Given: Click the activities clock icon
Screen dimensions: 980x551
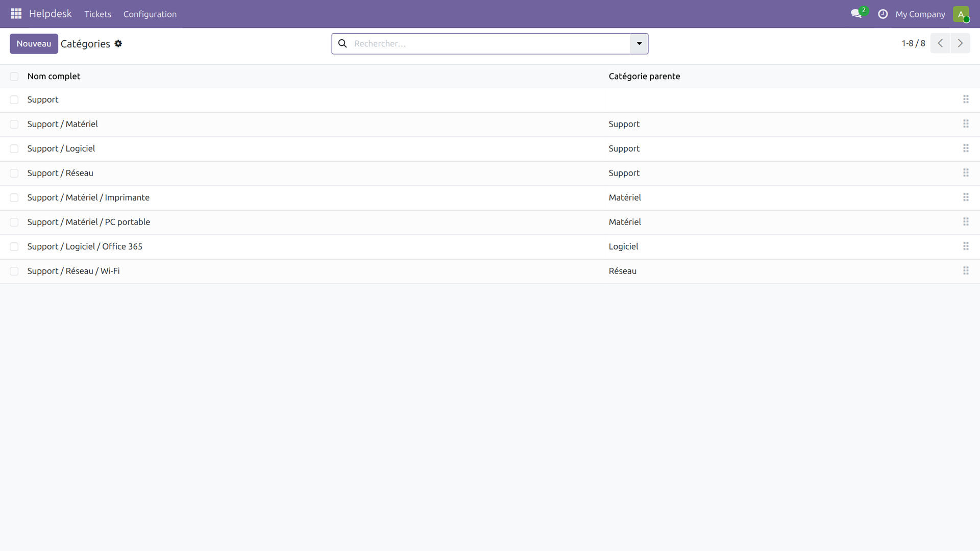Looking at the screenshot, I should (x=883, y=14).
